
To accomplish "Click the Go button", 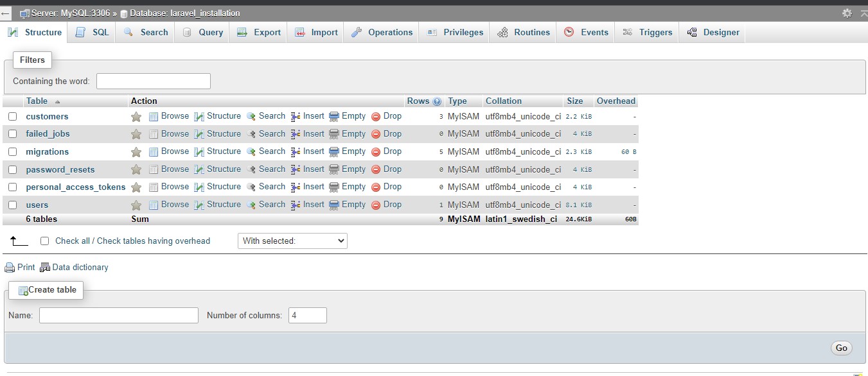I will 841,348.
